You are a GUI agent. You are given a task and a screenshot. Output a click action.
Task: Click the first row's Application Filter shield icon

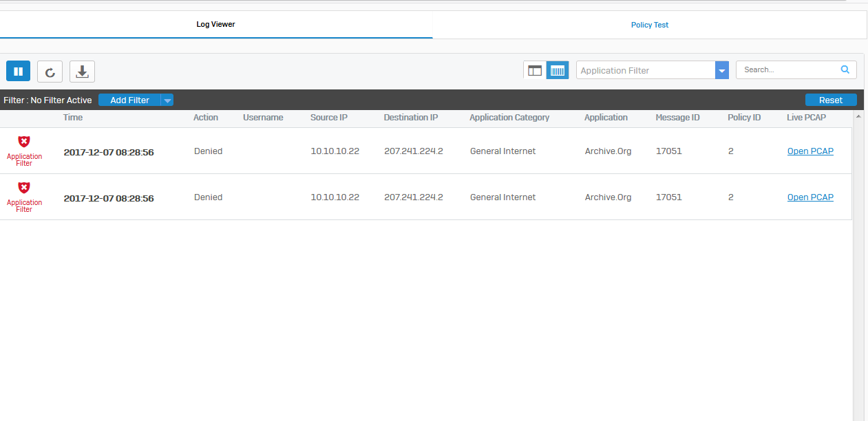pos(24,142)
